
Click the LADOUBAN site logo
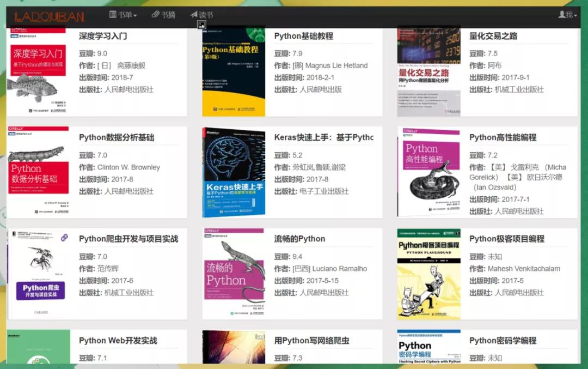pos(49,15)
